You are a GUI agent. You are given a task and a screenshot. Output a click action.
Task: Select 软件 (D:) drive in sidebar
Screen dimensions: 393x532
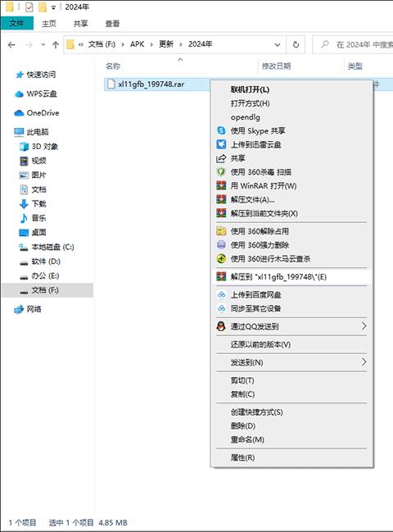point(46,261)
